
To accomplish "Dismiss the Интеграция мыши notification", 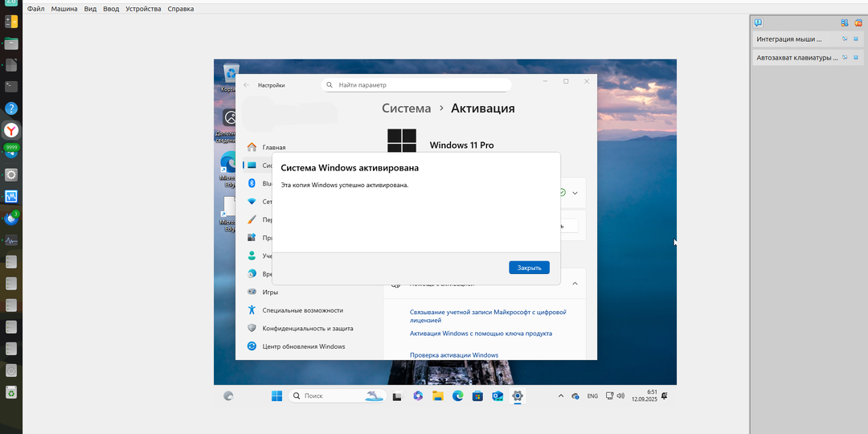I will [855, 39].
